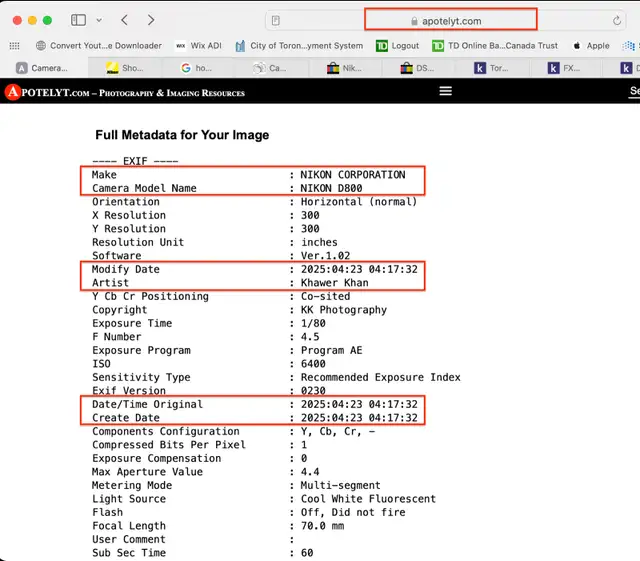This screenshot has width=640, height=561.
Task: Click the Co-sited positioning value
Action: [x=325, y=296]
